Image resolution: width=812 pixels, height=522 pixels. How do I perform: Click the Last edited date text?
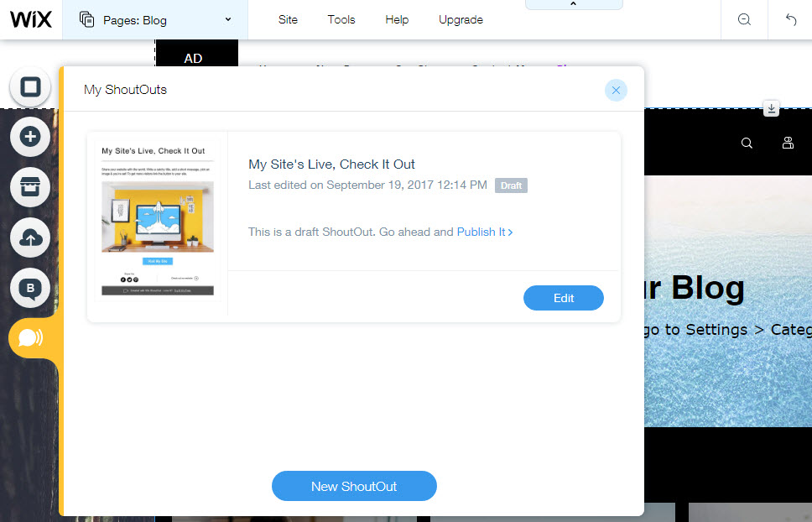pyautogui.click(x=367, y=185)
